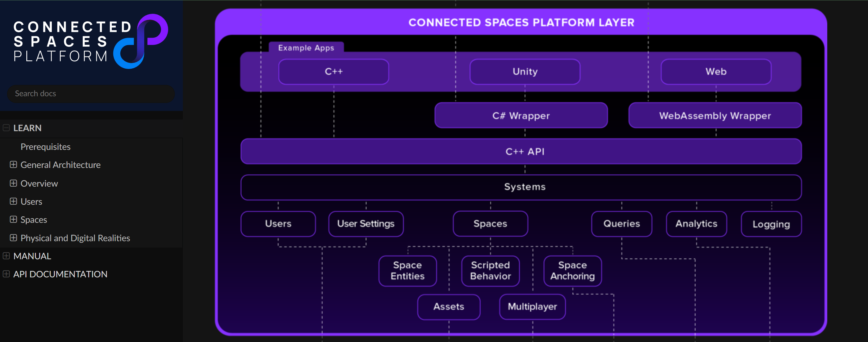The height and width of the screenshot is (342, 868).
Task: Click the Unity example app box
Action: (525, 71)
